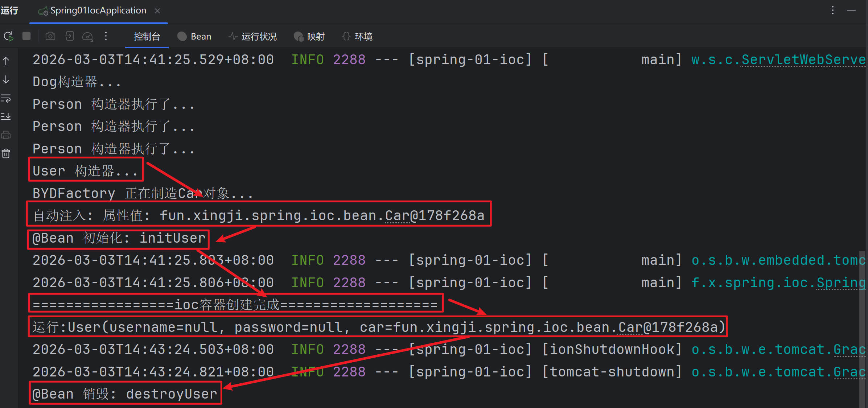
Task: Stop the running application
Action: click(x=26, y=36)
